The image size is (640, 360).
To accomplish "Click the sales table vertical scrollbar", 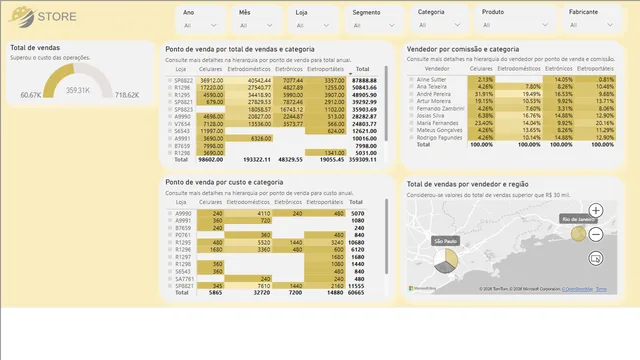I will [x=386, y=104].
